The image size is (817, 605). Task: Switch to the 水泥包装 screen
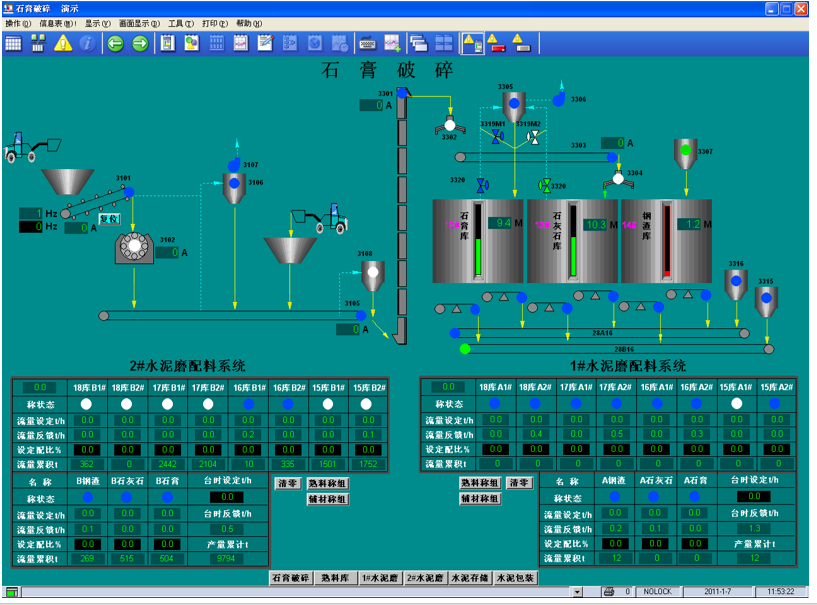515,578
